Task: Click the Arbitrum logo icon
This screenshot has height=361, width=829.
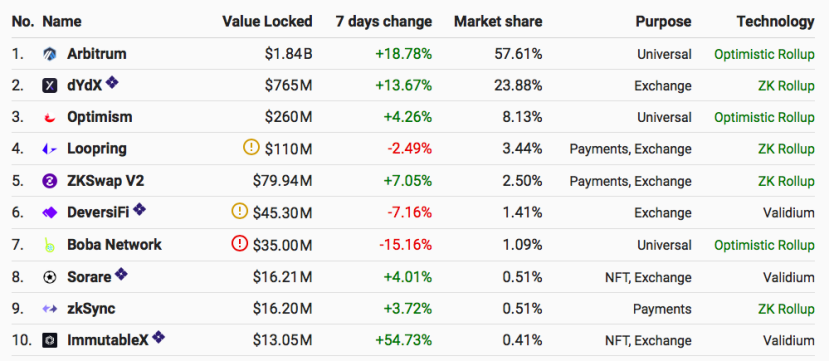Action: coord(49,54)
